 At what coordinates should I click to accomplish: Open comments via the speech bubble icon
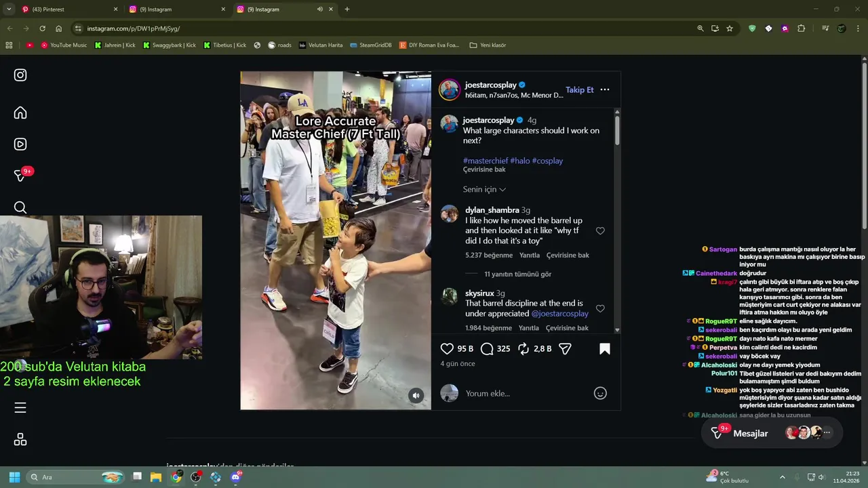(487, 348)
